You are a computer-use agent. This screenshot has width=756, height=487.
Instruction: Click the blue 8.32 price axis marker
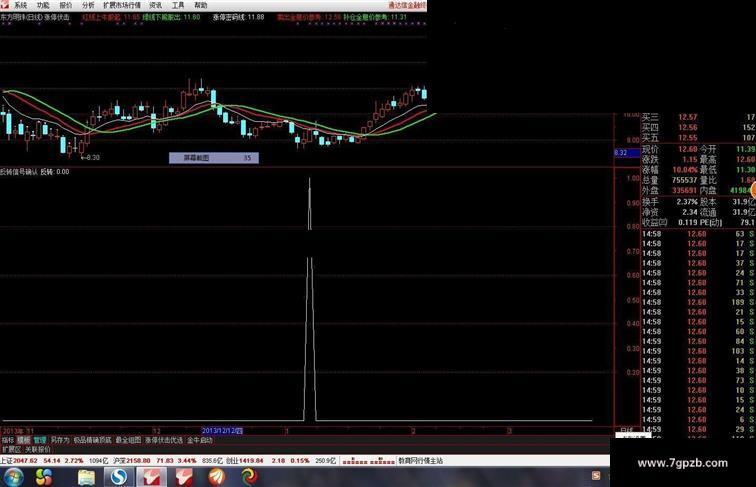click(626, 153)
